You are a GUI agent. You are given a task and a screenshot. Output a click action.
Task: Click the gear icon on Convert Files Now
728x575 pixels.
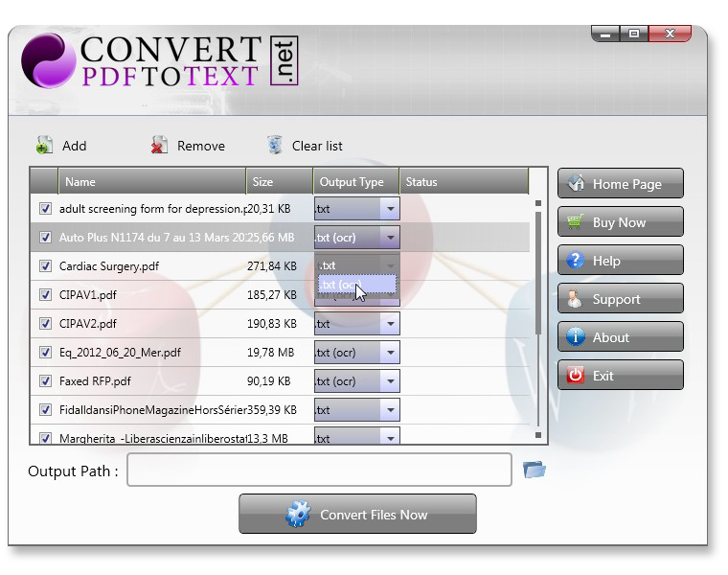298,514
